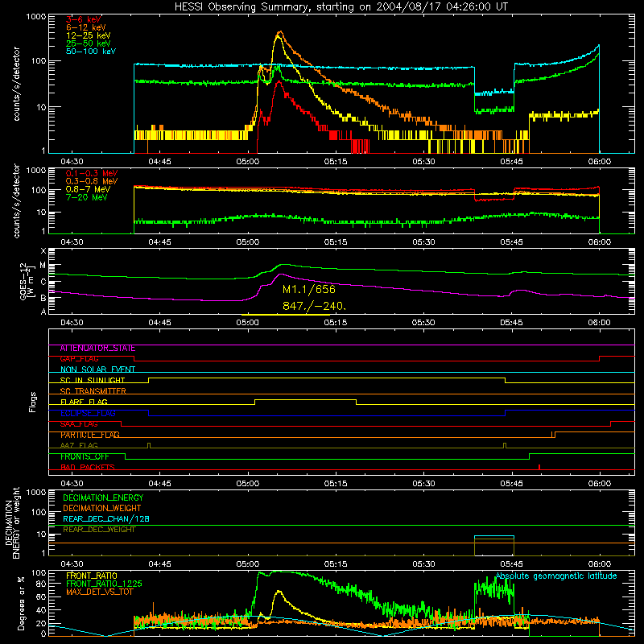Pick the SC_TRANSMITTER flag label
The width and height of the screenshot is (644, 644).
(93, 391)
